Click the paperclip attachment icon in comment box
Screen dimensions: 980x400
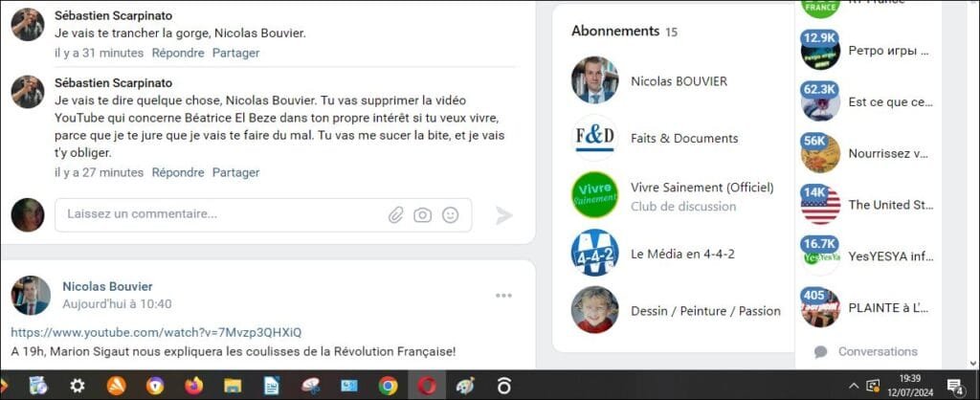[x=395, y=215]
